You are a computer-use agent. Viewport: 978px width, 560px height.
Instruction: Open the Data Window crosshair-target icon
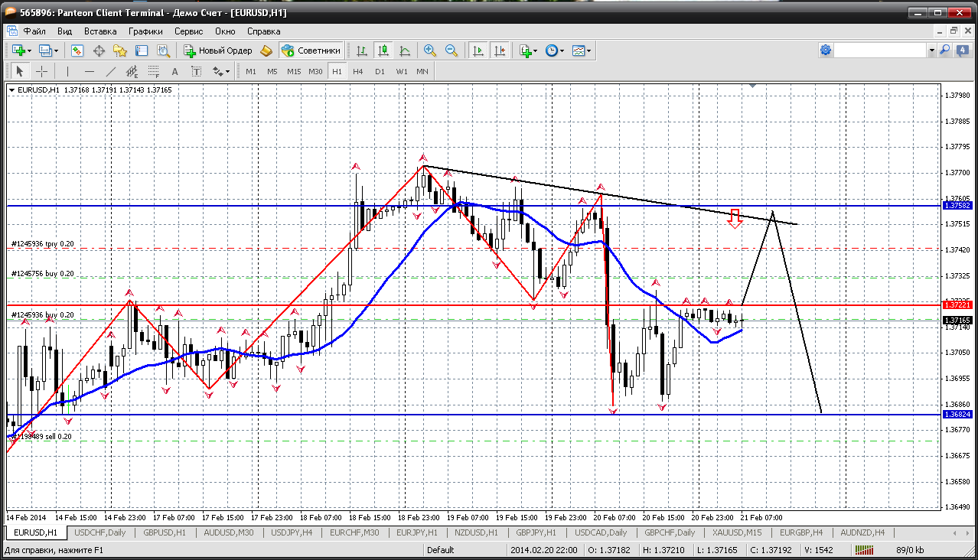(99, 50)
